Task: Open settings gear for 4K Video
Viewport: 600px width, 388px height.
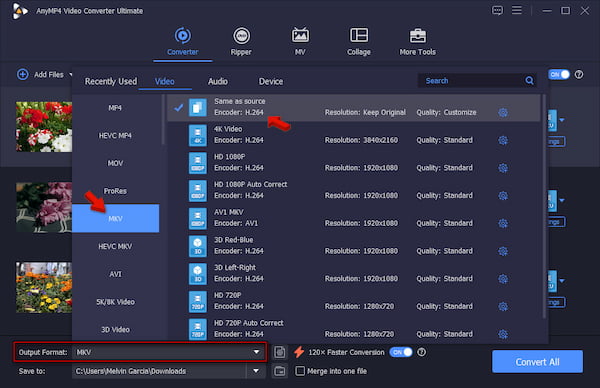Action: (503, 140)
